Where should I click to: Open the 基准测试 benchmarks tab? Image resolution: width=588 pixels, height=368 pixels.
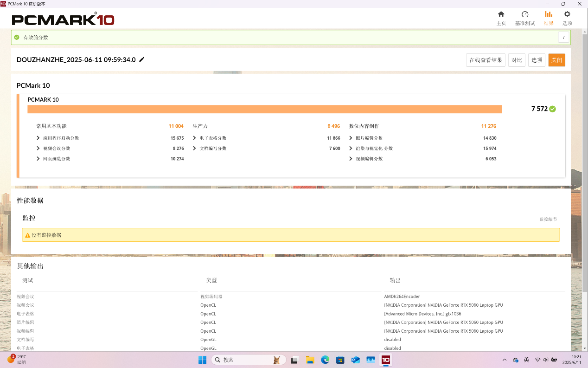click(525, 18)
